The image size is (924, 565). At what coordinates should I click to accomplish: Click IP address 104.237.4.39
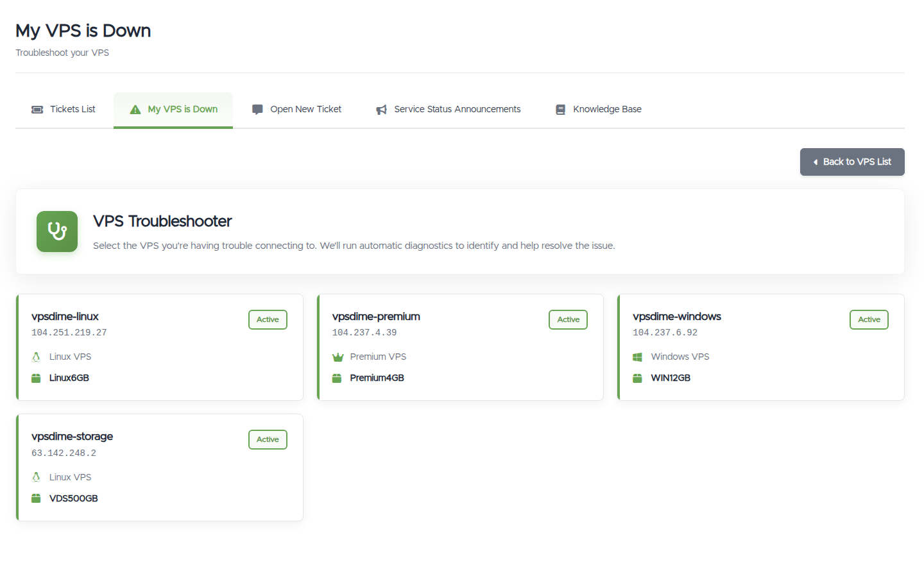[364, 333]
